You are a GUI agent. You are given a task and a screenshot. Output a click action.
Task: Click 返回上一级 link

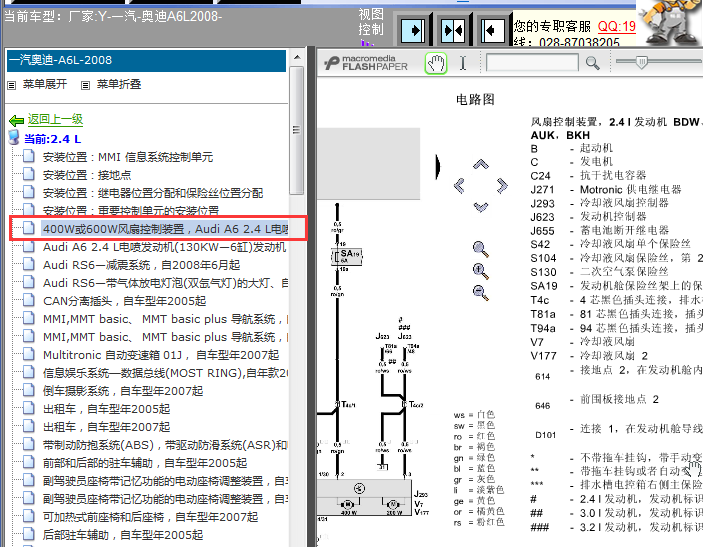55,119
